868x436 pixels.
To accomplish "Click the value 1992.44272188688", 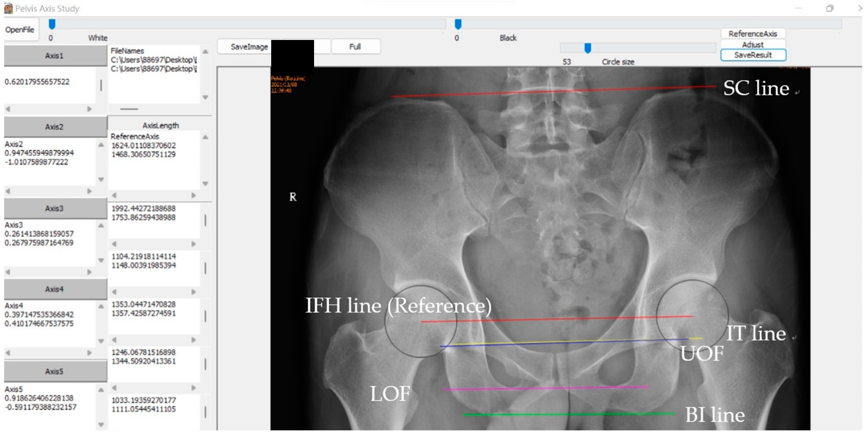I will [144, 208].
